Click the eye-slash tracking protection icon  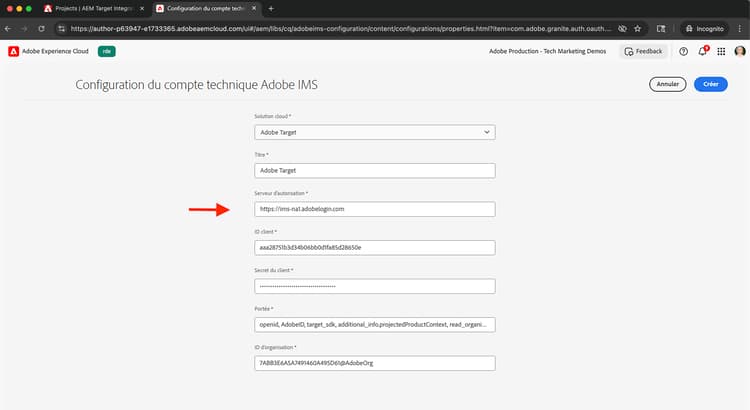pos(622,29)
